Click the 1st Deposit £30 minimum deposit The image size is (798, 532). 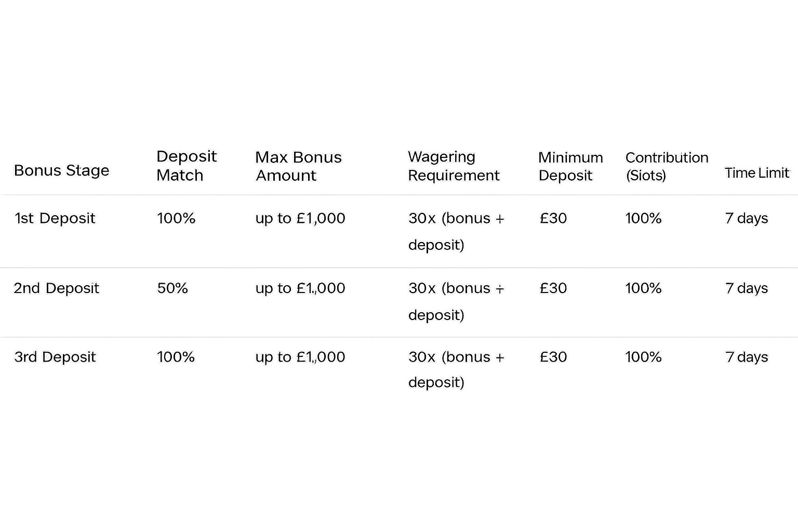click(553, 218)
